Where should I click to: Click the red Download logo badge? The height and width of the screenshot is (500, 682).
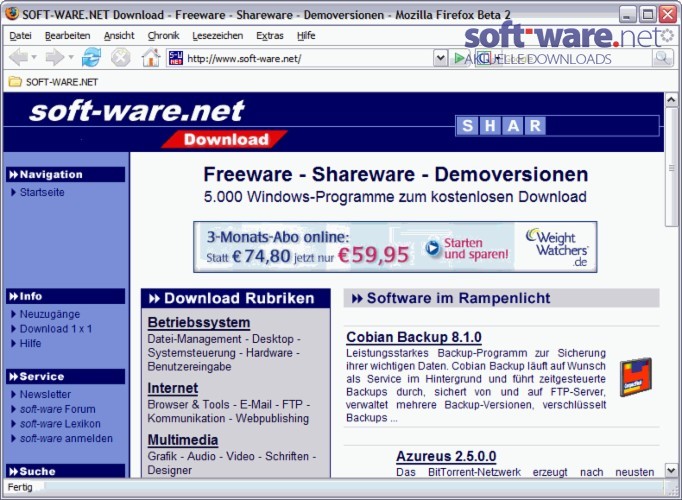pos(224,139)
